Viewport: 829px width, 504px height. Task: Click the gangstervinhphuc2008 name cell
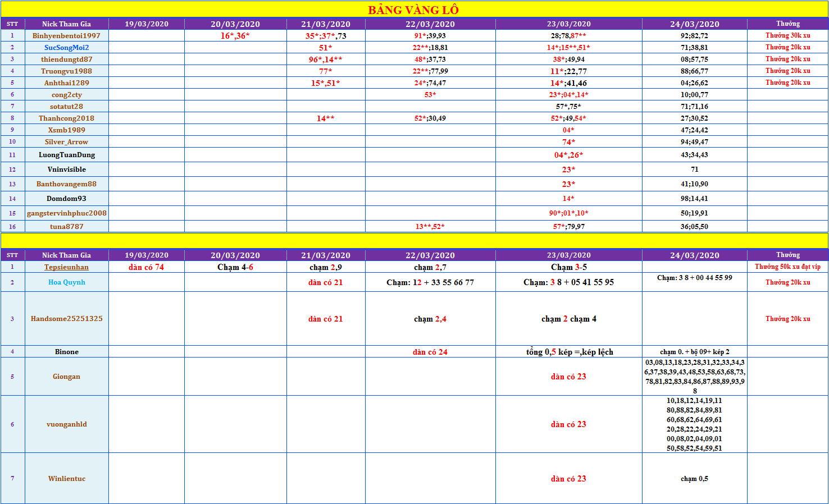[x=66, y=213]
